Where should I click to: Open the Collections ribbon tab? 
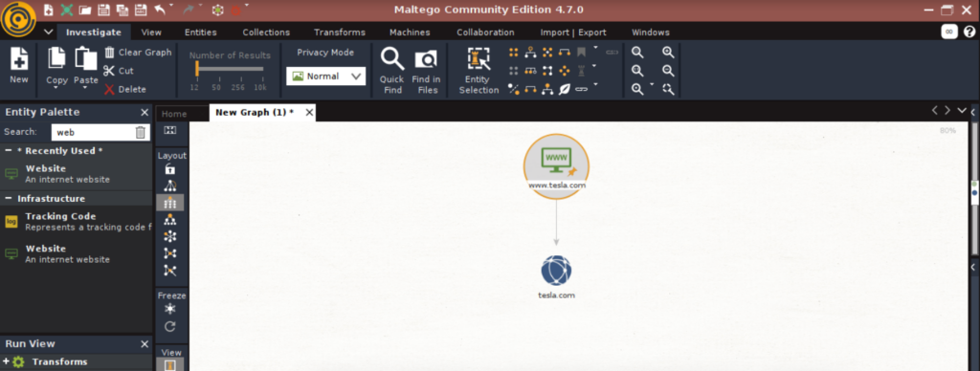click(x=266, y=33)
